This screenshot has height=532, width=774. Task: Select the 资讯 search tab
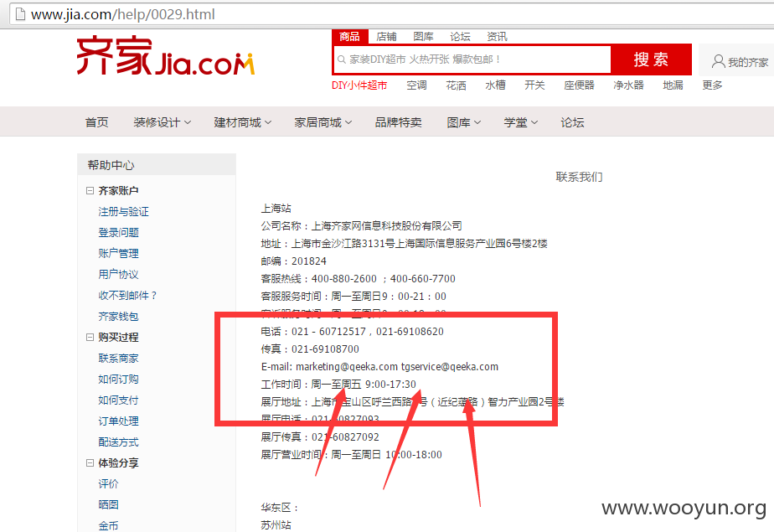(497, 37)
